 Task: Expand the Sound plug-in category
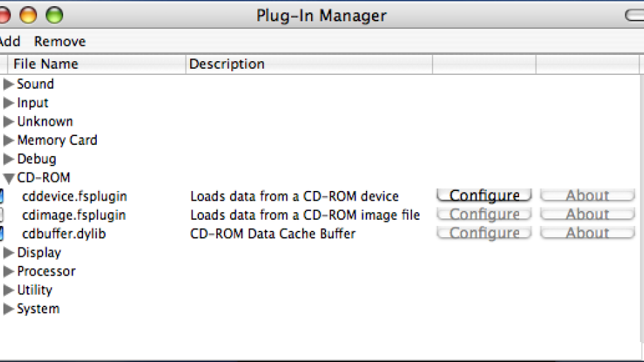point(8,84)
